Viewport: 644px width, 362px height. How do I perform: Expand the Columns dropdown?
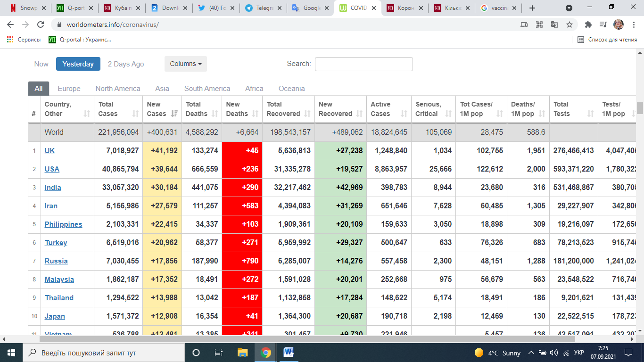click(x=185, y=64)
